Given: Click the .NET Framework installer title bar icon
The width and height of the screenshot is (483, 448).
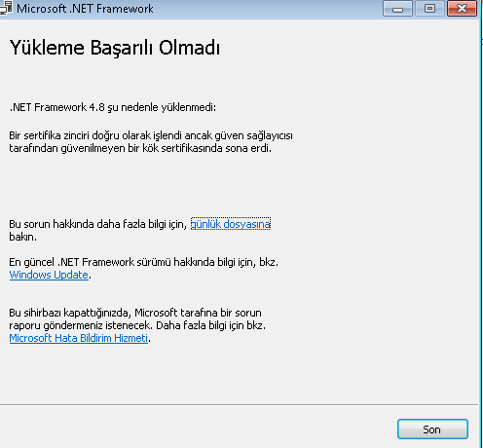Looking at the screenshot, I should coord(6,9).
